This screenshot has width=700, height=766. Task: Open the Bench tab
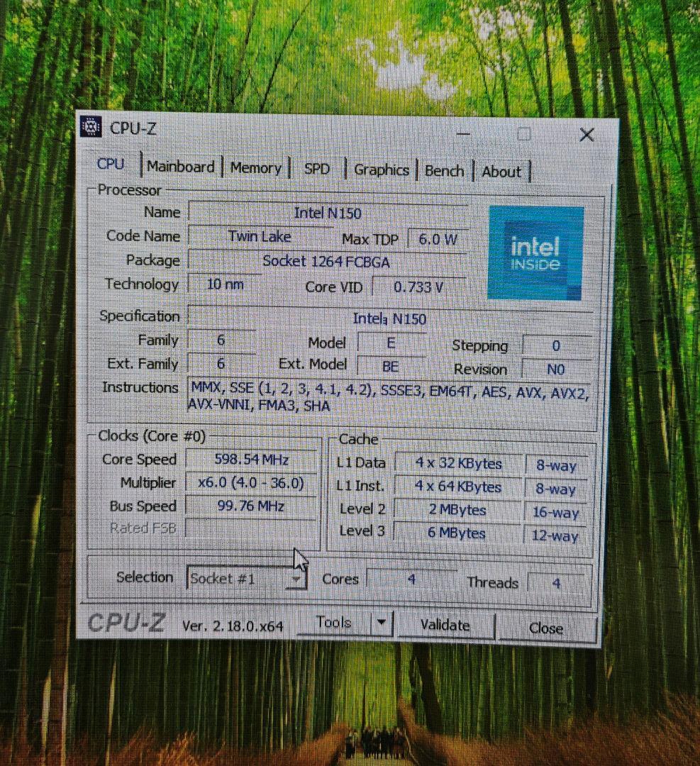[x=444, y=171]
